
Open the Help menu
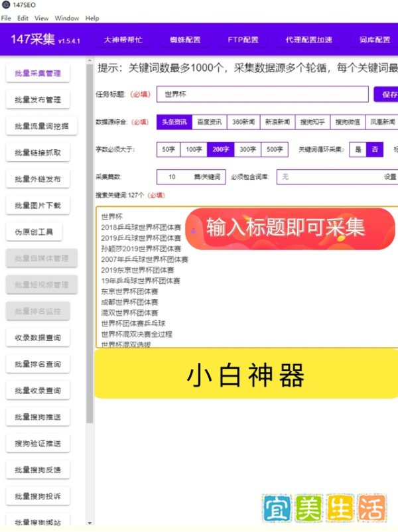pyautogui.click(x=92, y=18)
